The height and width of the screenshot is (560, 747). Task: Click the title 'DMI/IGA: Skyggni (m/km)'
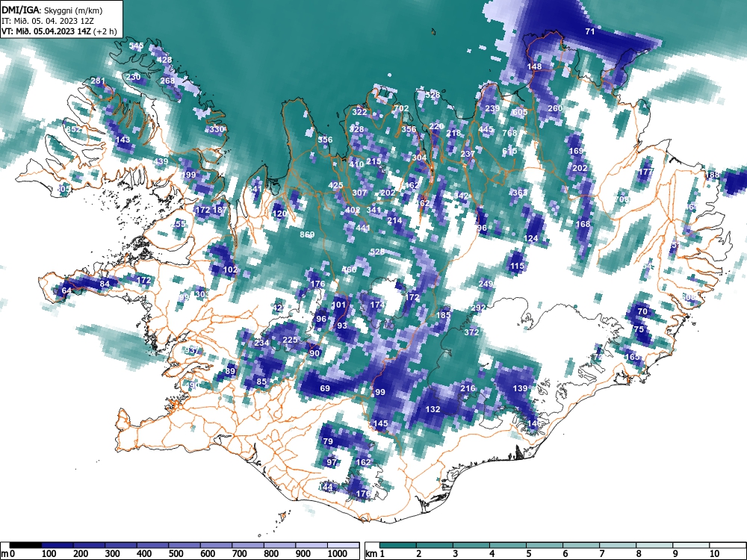click(x=52, y=10)
